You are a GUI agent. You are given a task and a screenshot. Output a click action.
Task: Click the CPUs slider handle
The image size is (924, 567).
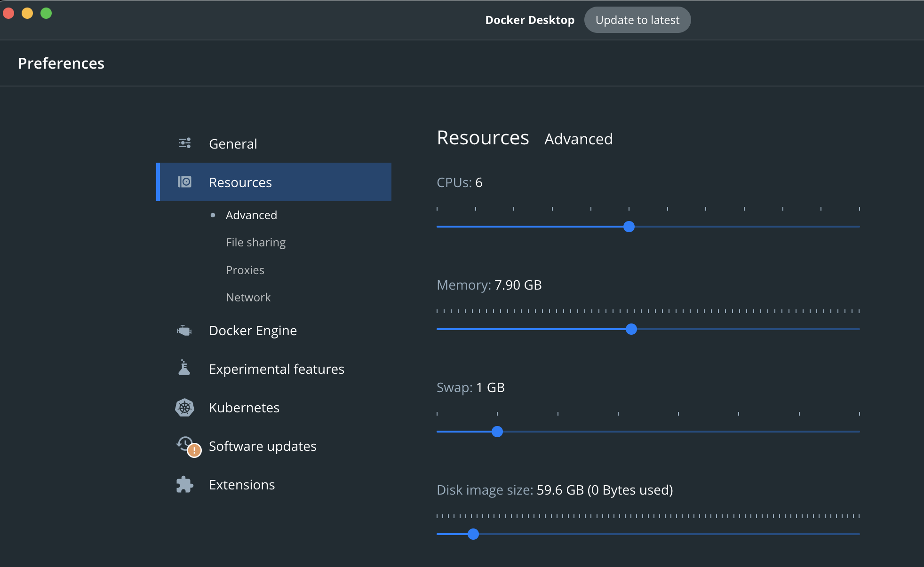[x=629, y=227]
